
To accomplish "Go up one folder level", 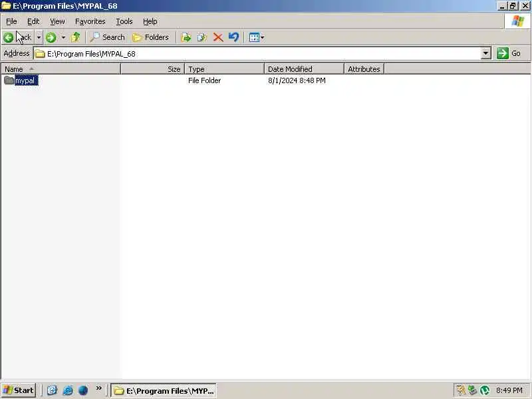I will pyautogui.click(x=76, y=37).
